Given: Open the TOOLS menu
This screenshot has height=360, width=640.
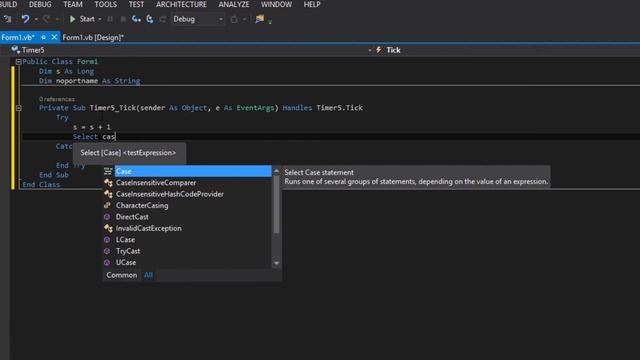Looking at the screenshot, I should pos(105,4).
